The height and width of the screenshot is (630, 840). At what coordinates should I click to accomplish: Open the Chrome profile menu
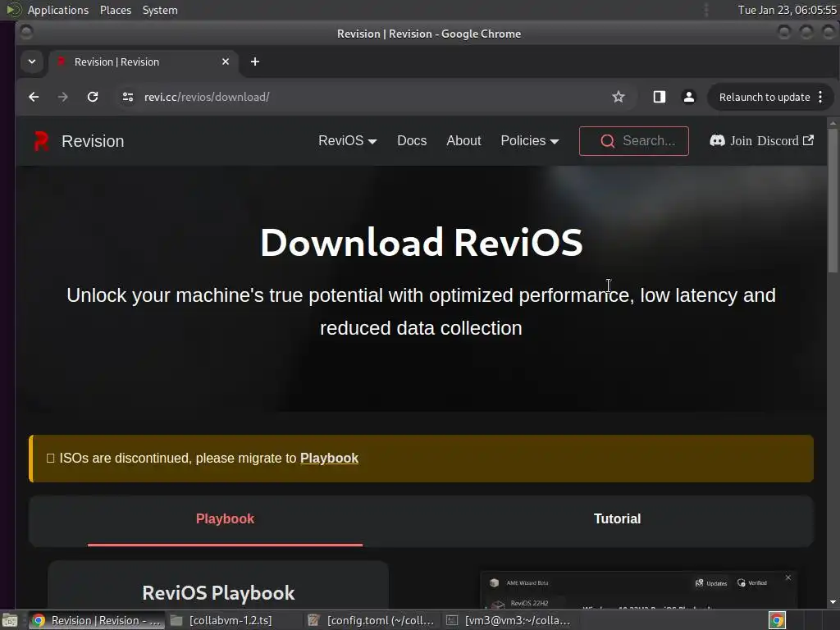coord(689,97)
